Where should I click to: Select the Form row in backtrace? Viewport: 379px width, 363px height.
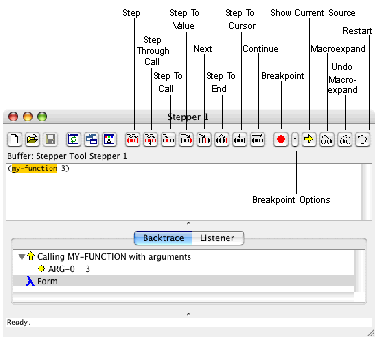[183, 281]
